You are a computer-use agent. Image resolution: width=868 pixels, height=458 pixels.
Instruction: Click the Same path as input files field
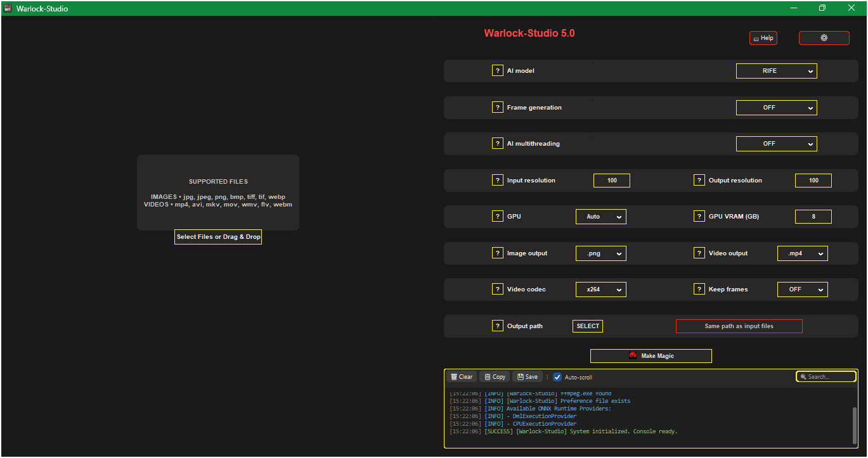(739, 326)
